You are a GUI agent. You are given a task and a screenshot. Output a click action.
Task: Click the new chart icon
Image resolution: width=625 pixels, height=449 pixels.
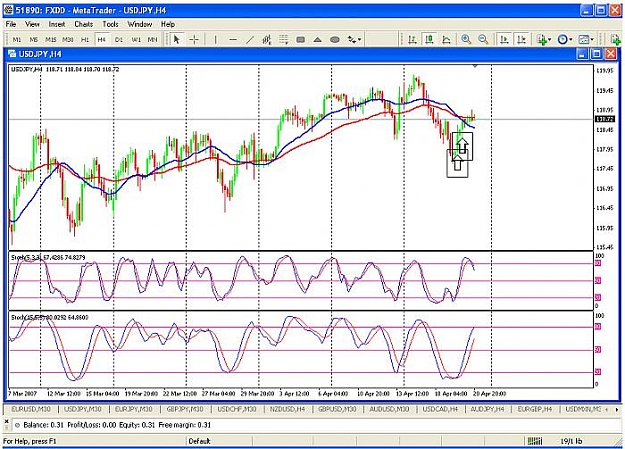pos(615,39)
